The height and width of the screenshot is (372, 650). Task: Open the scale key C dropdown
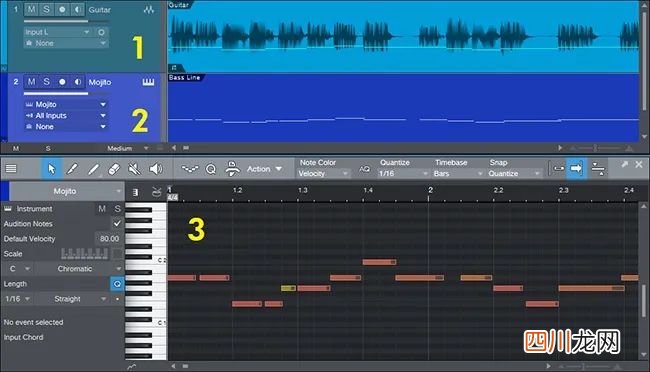18,269
